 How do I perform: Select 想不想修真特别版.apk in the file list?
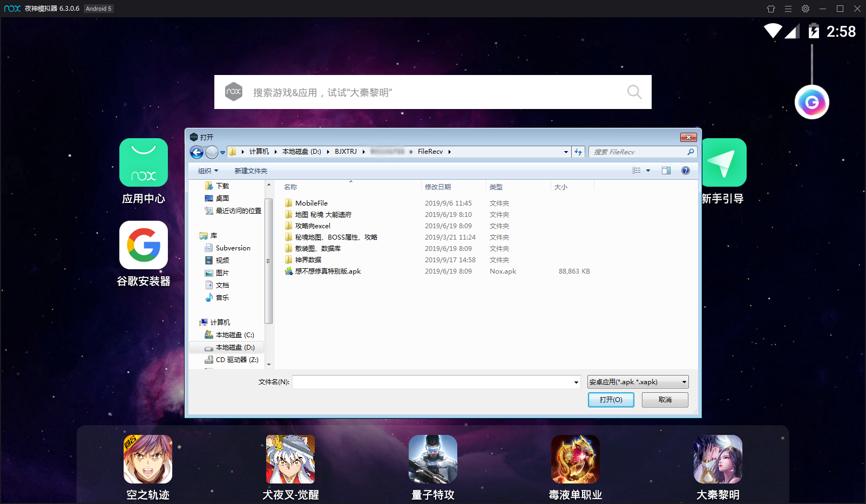327,271
